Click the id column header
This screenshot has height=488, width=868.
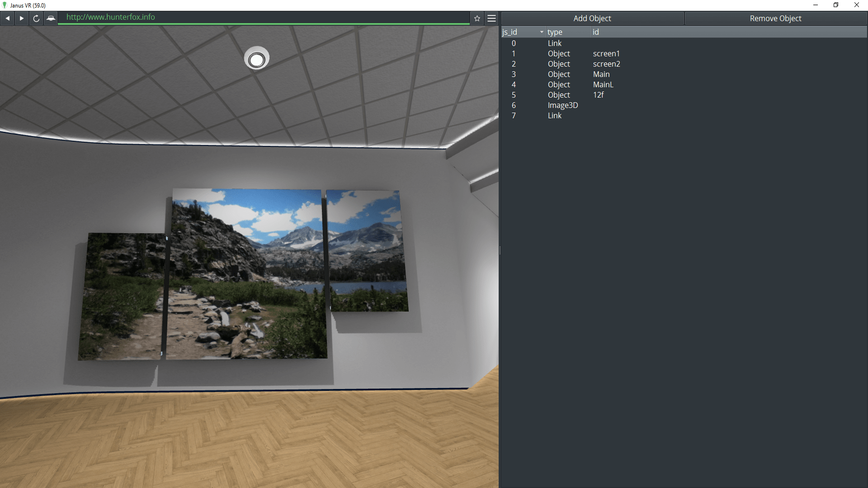pyautogui.click(x=596, y=32)
